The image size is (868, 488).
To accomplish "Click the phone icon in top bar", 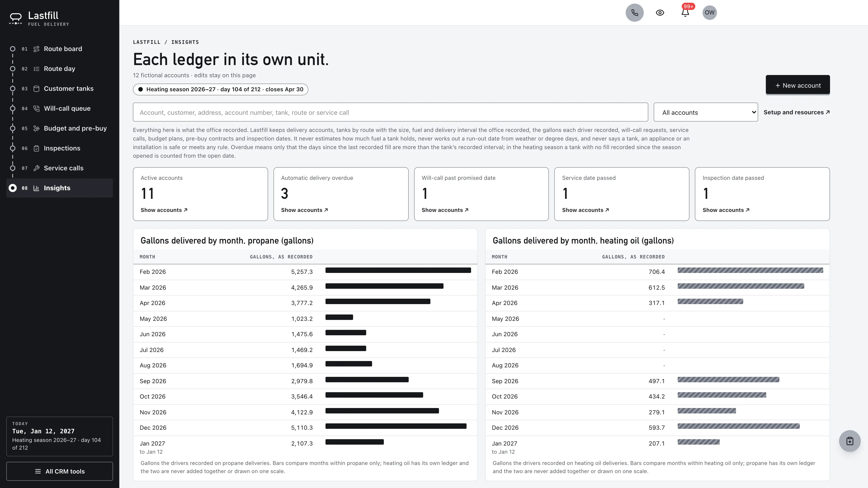I will pyautogui.click(x=634, y=13).
